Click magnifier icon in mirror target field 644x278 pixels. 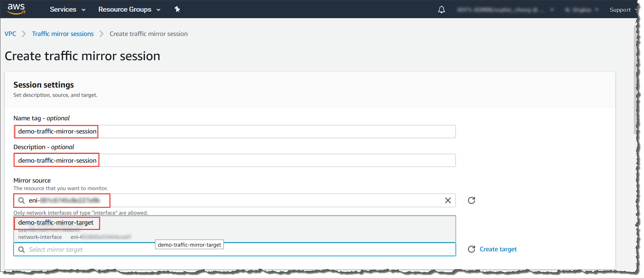[x=22, y=250]
